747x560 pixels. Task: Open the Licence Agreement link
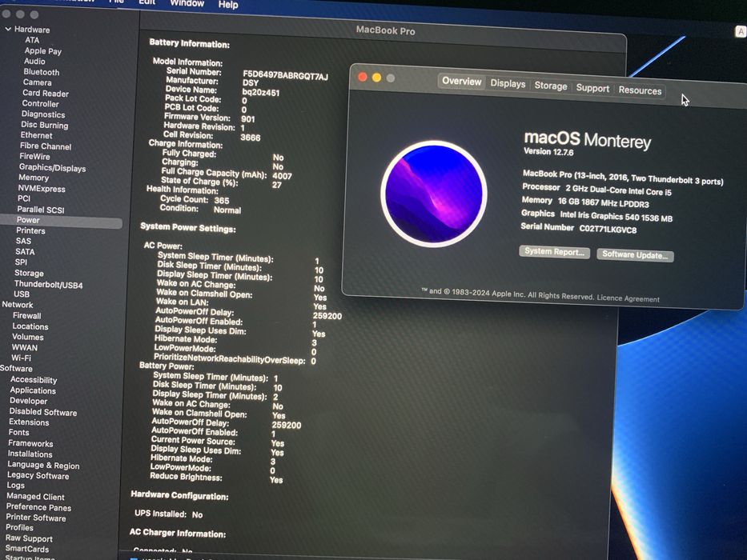(629, 298)
